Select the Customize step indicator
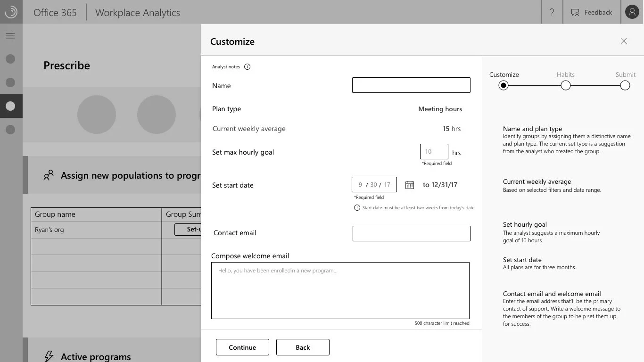 click(503, 85)
